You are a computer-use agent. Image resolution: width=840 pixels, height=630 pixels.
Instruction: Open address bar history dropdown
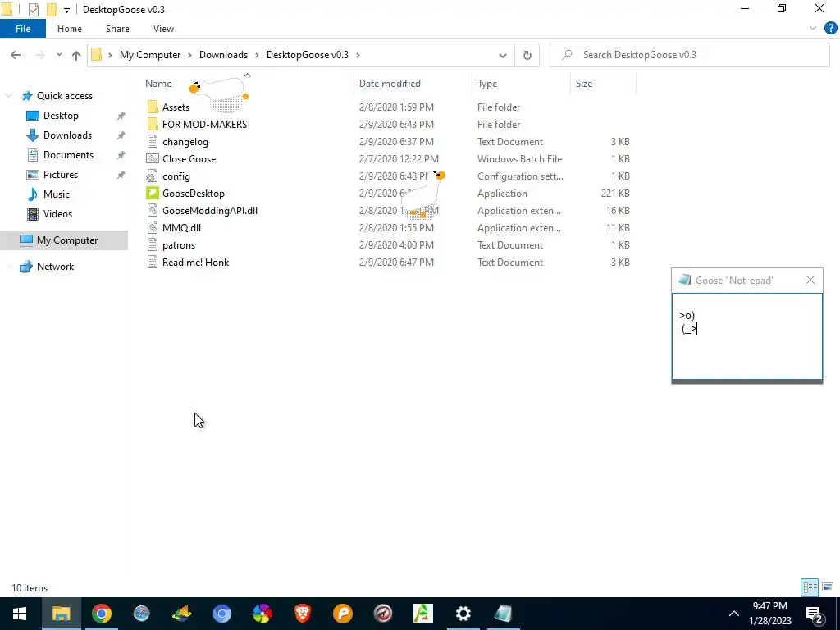[x=503, y=55]
